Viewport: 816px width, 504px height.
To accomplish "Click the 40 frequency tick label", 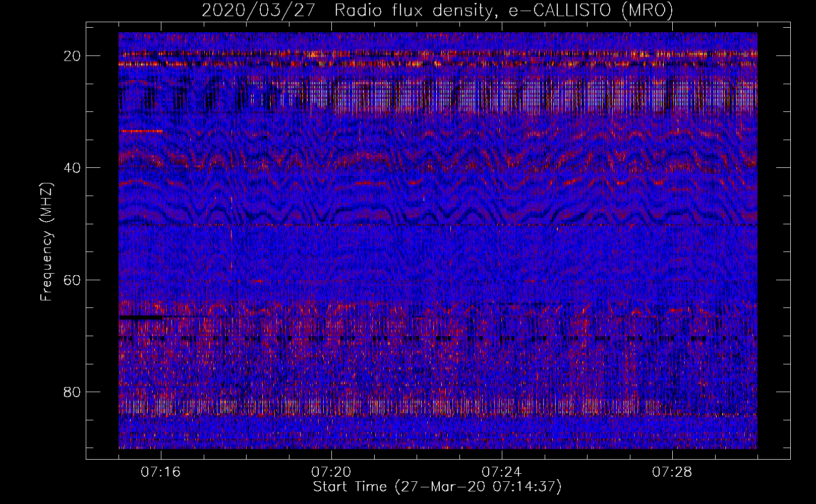I will [x=73, y=168].
